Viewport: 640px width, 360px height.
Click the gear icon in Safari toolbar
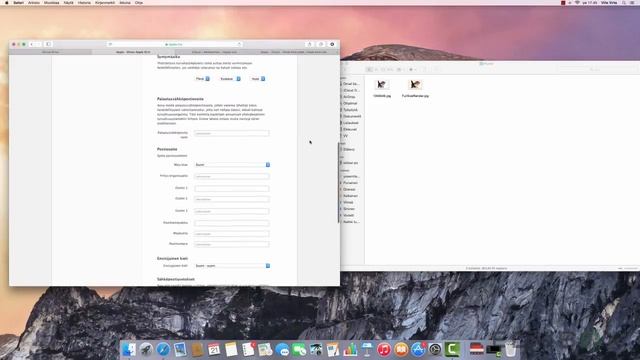click(332, 44)
